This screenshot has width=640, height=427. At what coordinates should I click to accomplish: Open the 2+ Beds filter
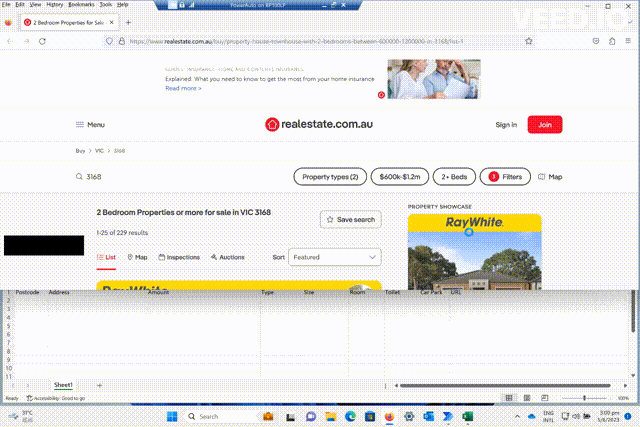coord(454,177)
